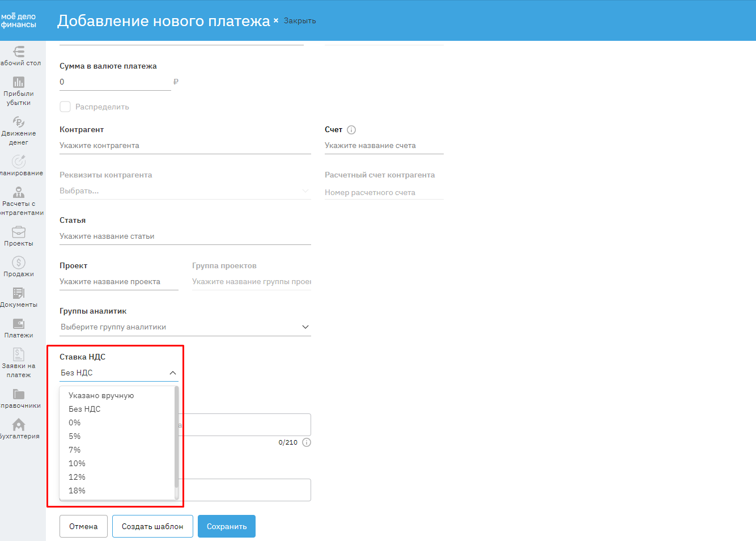The width and height of the screenshot is (756, 541).
Task: Focus the Группа проектов input field
Action: click(252, 282)
